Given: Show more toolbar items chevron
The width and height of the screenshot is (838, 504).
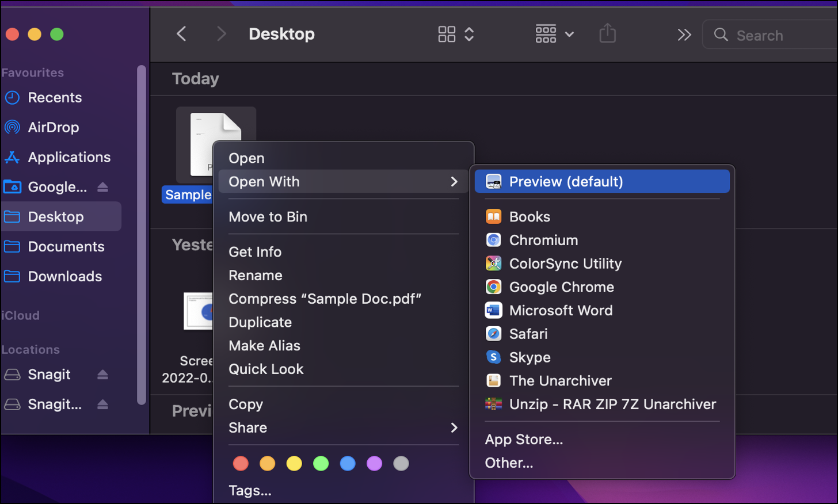Looking at the screenshot, I should point(684,35).
